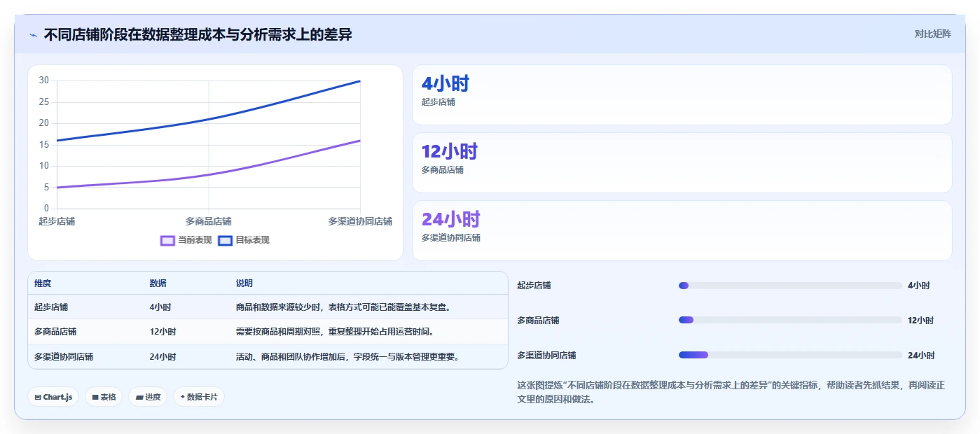Image resolution: width=980 pixels, height=434 pixels.
Task: Click the 数据 column header
Action: pyautogui.click(x=158, y=283)
